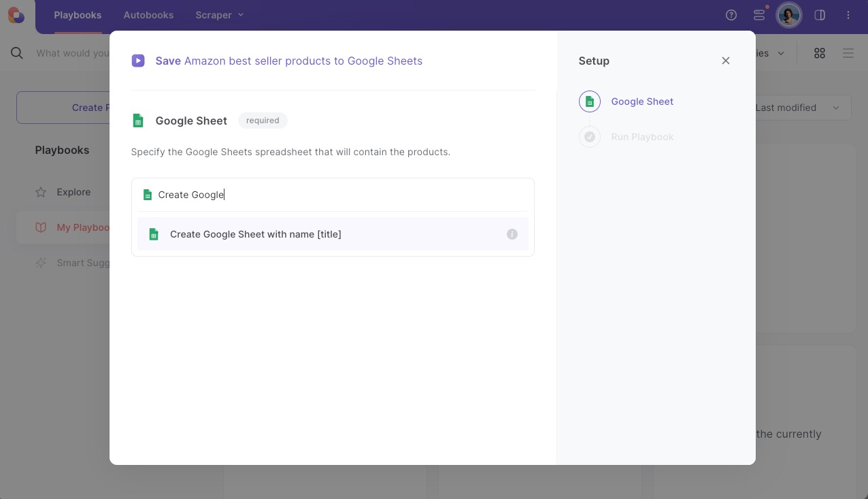Open My Playbooks in the sidebar
The height and width of the screenshot is (499, 868).
[x=63, y=227]
